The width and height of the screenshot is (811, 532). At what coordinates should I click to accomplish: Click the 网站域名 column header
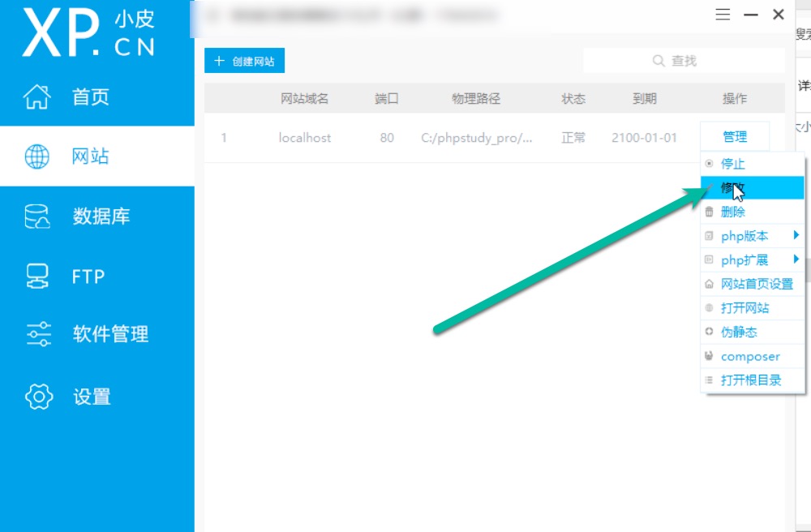point(305,98)
